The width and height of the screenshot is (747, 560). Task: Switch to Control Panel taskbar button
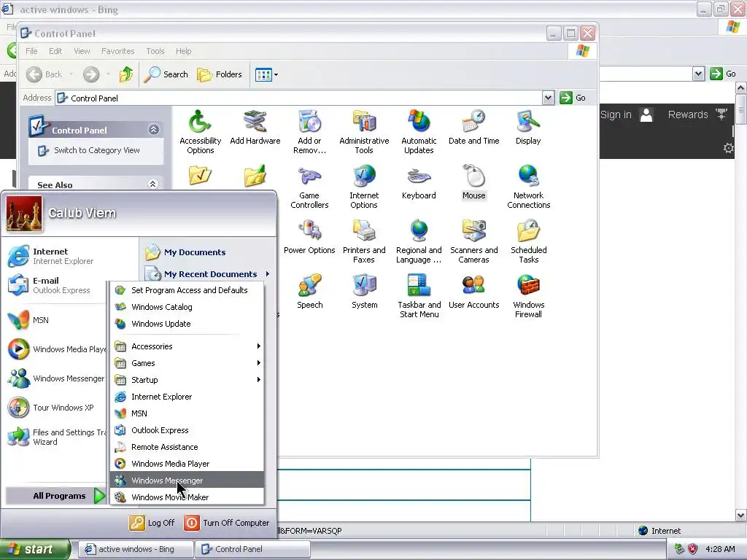tap(253, 549)
